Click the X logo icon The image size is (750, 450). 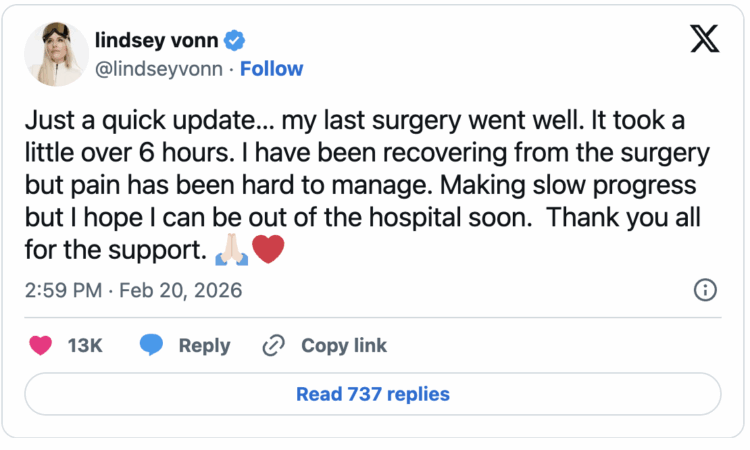[705, 41]
